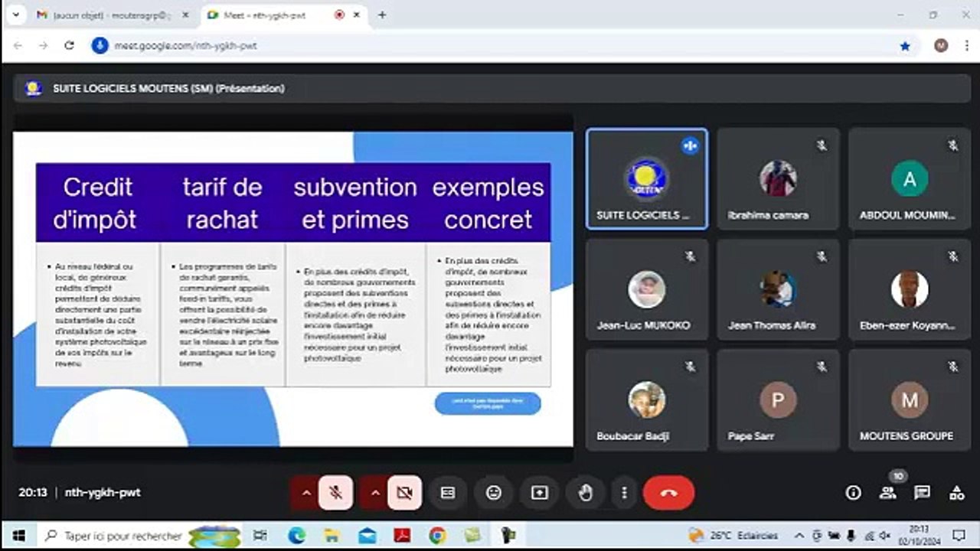Toggle the microphone mute button
The height and width of the screenshot is (551, 980).
[x=335, y=493]
